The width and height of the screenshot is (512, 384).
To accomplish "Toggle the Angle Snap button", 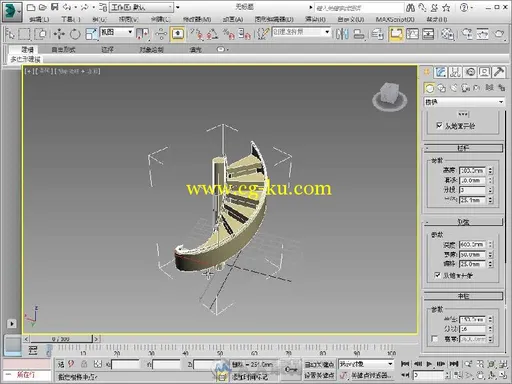I will [212, 34].
